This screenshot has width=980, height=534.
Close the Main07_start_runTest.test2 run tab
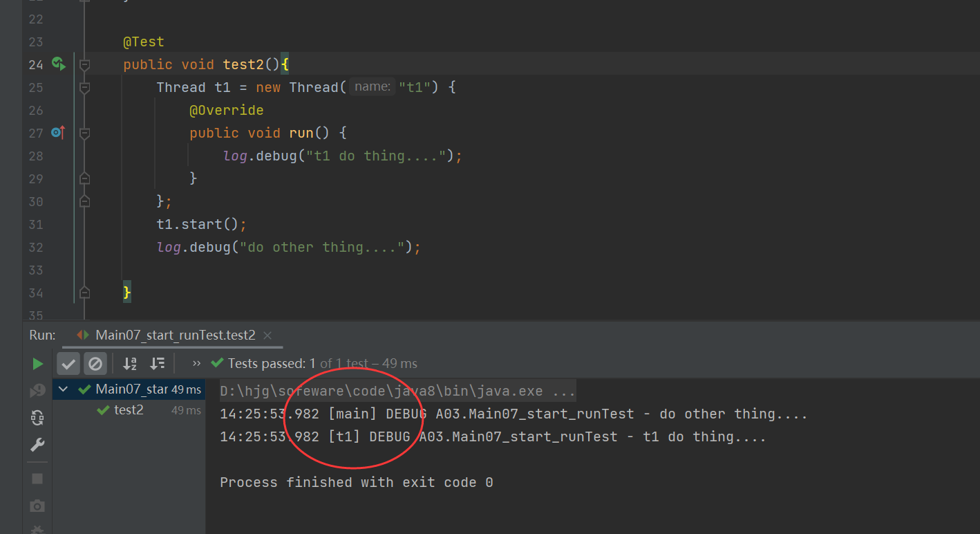[267, 335]
